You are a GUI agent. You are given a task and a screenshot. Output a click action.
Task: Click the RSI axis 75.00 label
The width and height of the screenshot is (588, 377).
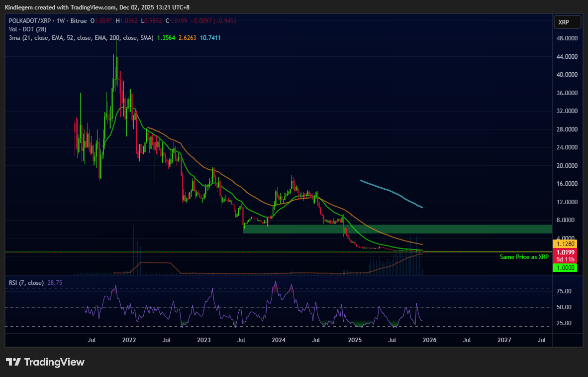pyautogui.click(x=564, y=291)
